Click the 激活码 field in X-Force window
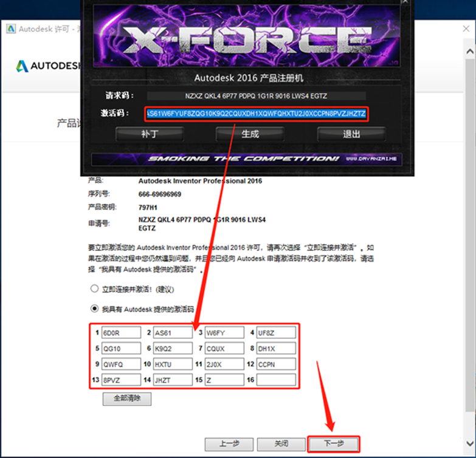Viewport: 476px width, 458px height. [256, 114]
